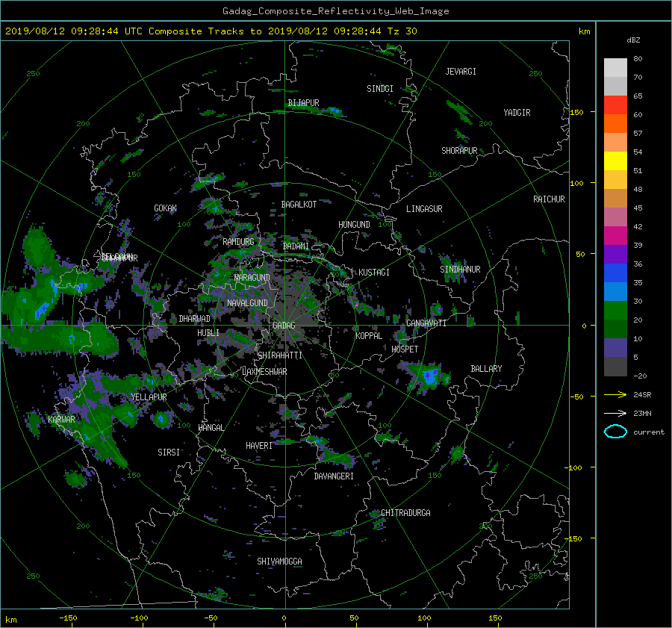
Task: Click the '-50' tick on bottom axis
Action: (x=211, y=618)
